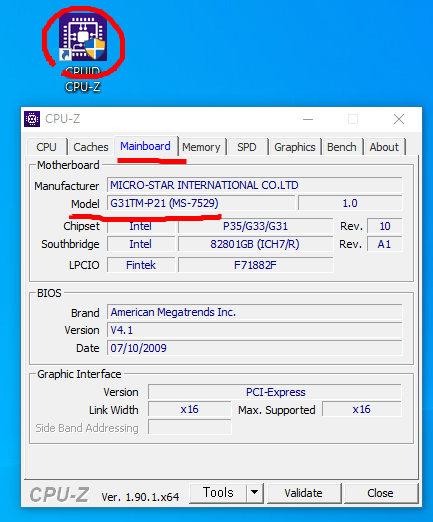Click the LPCIO value F71882F
This screenshot has height=522, width=433.
click(x=255, y=265)
